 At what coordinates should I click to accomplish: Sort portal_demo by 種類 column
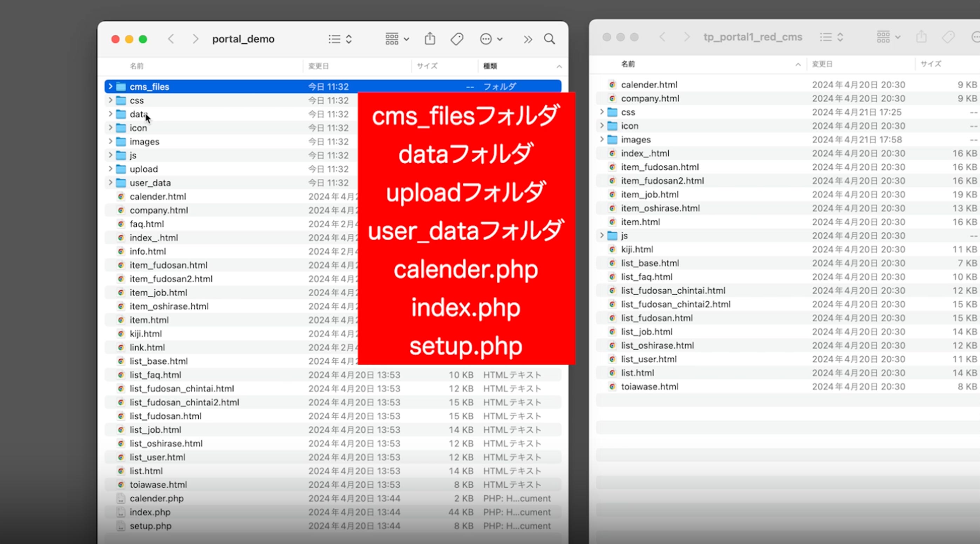point(490,66)
